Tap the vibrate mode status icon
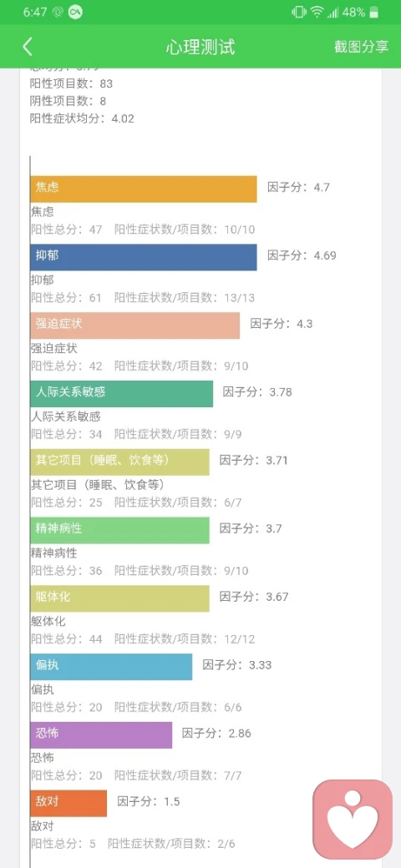401x868 pixels. (x=299, y=13)
